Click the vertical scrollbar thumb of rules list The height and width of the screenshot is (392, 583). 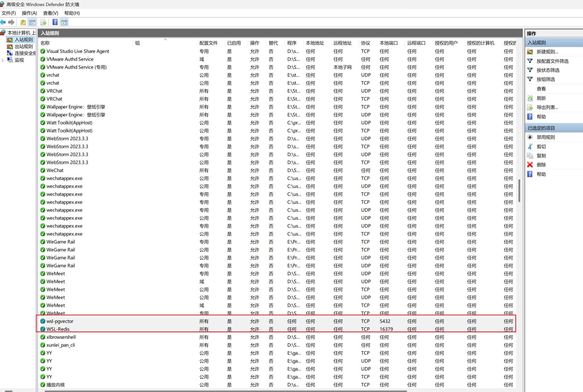(x=519, y=191)
